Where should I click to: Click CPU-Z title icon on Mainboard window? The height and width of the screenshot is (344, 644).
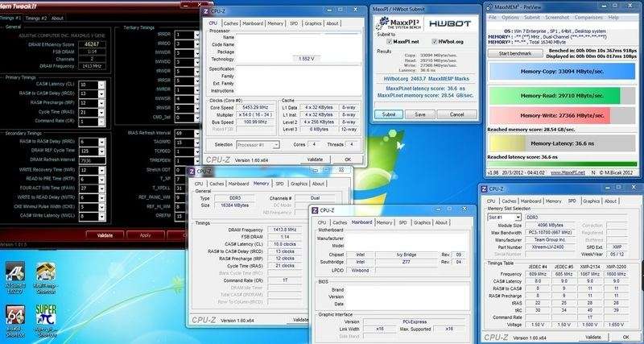(x=315, y=210)
